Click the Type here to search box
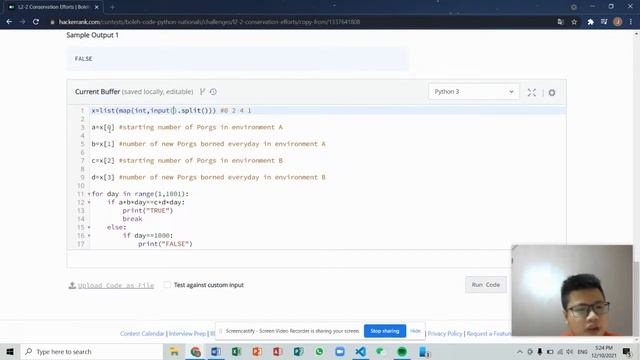Screen dimensions: 640x360 [x=92, y=351]
